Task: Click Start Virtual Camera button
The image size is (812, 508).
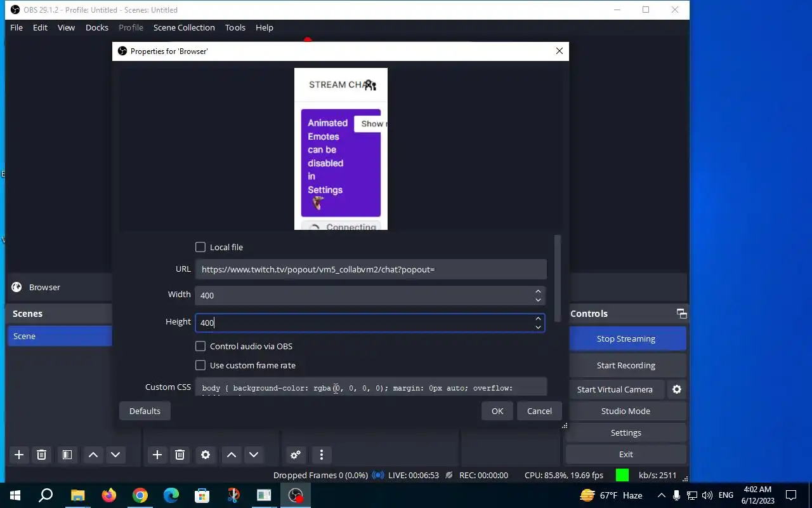Action: [615, 390]
